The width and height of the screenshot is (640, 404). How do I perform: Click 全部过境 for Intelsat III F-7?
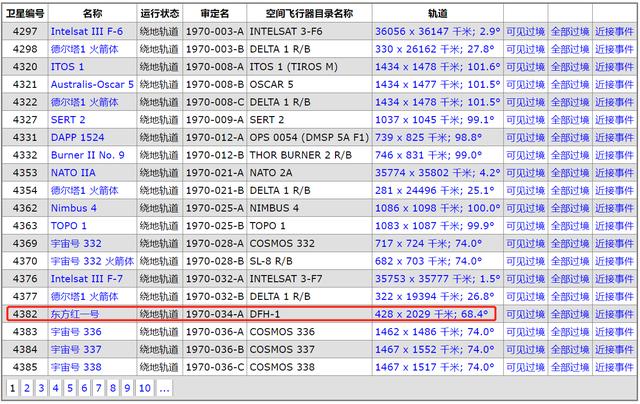(569, 278)
